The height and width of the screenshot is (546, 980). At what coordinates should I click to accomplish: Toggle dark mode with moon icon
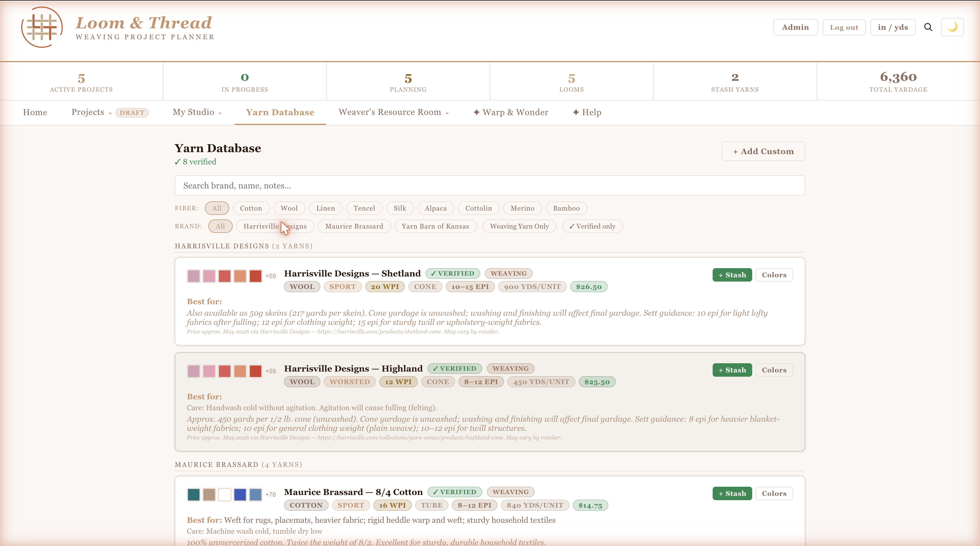click(952, 28)
